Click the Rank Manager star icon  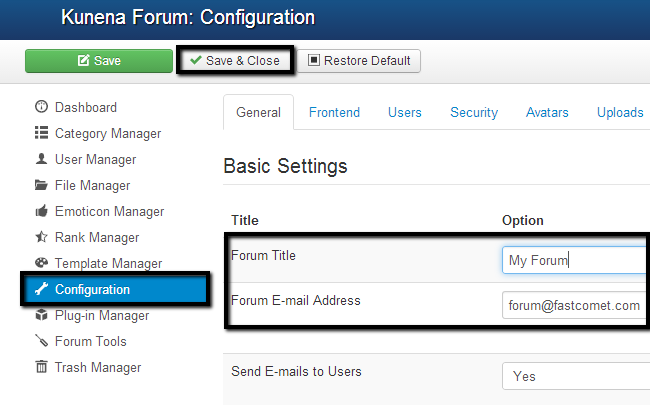click(41, 237)
